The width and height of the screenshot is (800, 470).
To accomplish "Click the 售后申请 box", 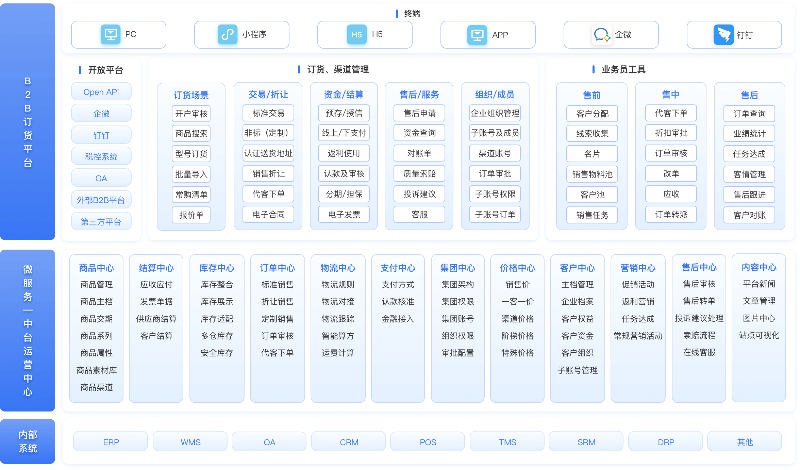I will [419, 113].
